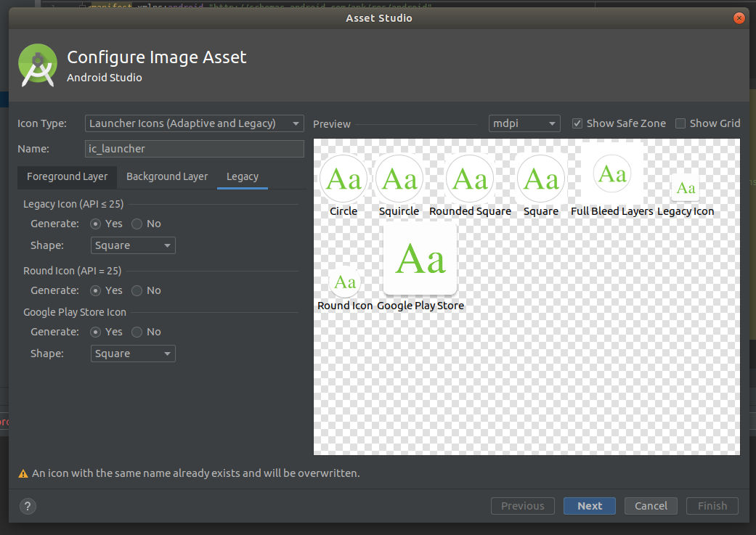Open the Icon Type dropdown
This screenshot has width=756, height=535.
[194, 123]
